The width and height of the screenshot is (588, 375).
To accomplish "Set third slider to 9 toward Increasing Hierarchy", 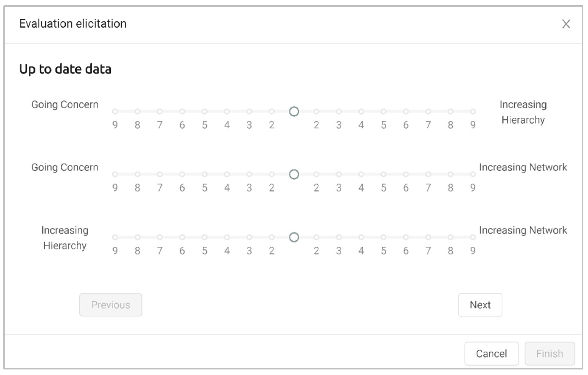I will coord(115,237).
